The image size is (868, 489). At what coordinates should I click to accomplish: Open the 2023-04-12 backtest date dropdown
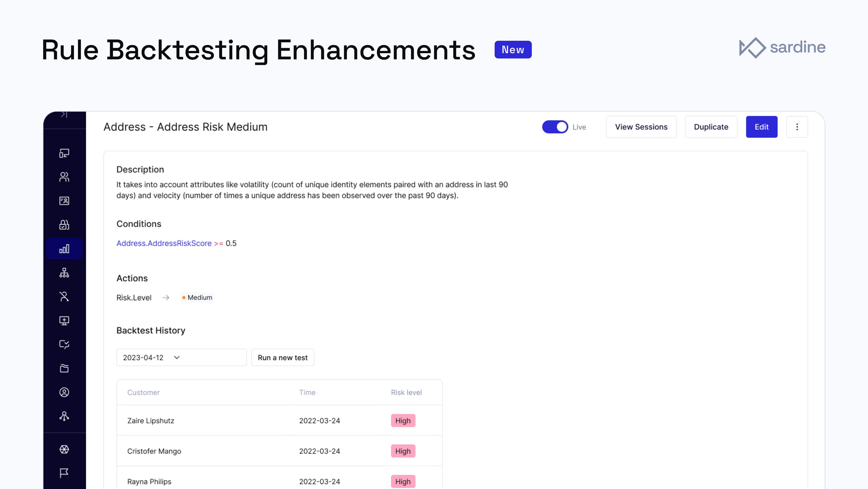pyautogui.click(x=181, y=358)
